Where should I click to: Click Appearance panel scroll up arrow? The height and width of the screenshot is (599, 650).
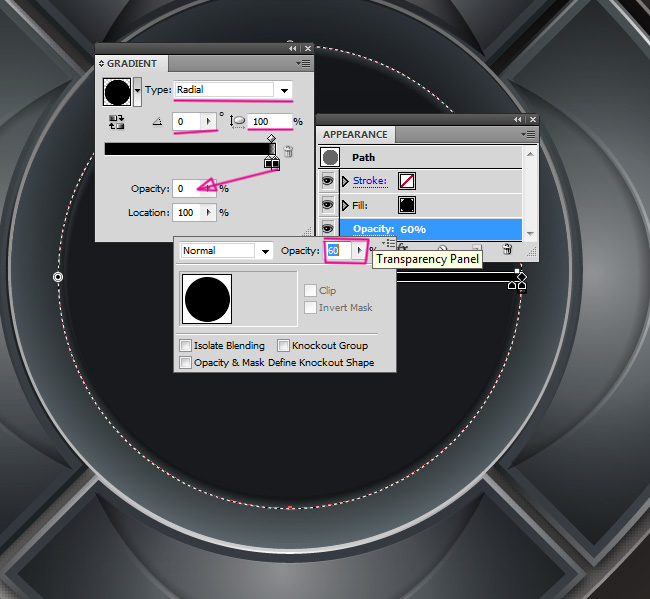tap(530, 154)
